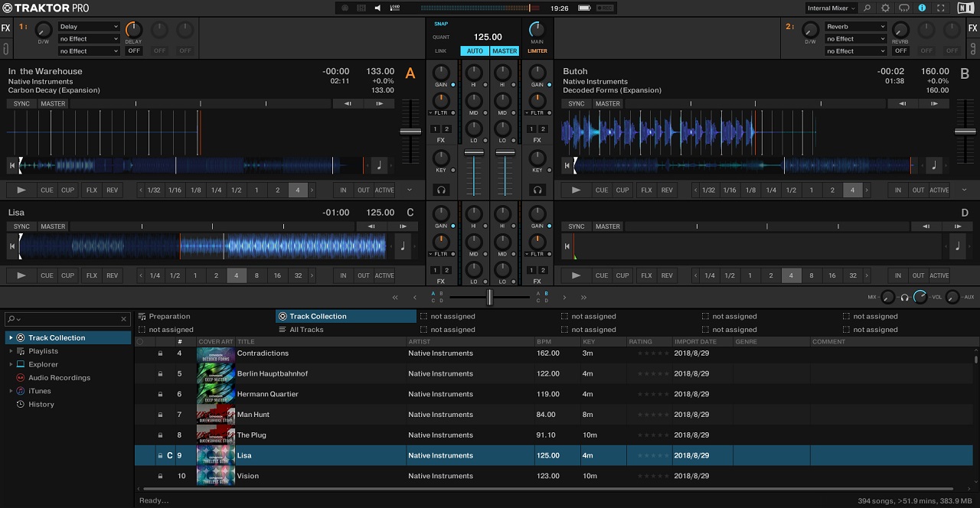The height and width of the screenshot is (508, 980).
Task: Toggle fullscreen mode icon in header
Action: coord(940,8)
